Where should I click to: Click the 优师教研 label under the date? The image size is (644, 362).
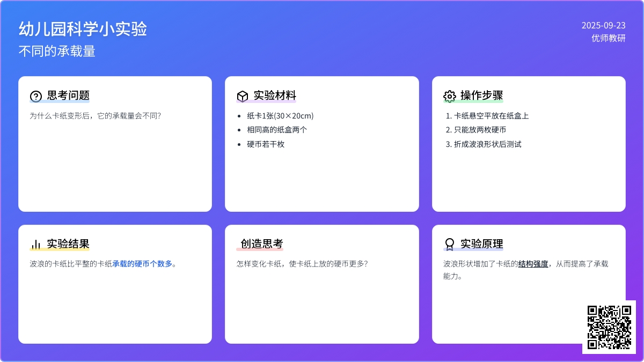click(x=608, y=38)
